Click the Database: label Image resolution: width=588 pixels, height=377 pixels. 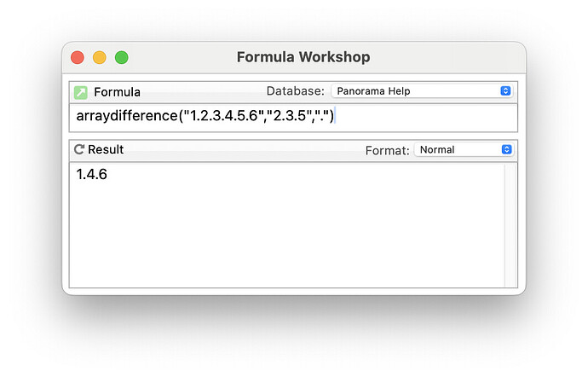click(295, 91)
